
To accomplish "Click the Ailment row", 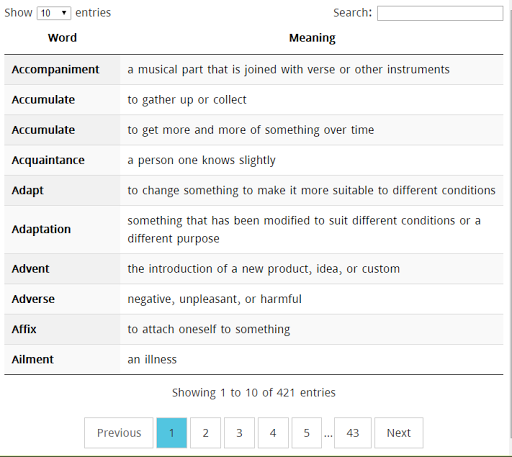I will (x=254, y=359).
